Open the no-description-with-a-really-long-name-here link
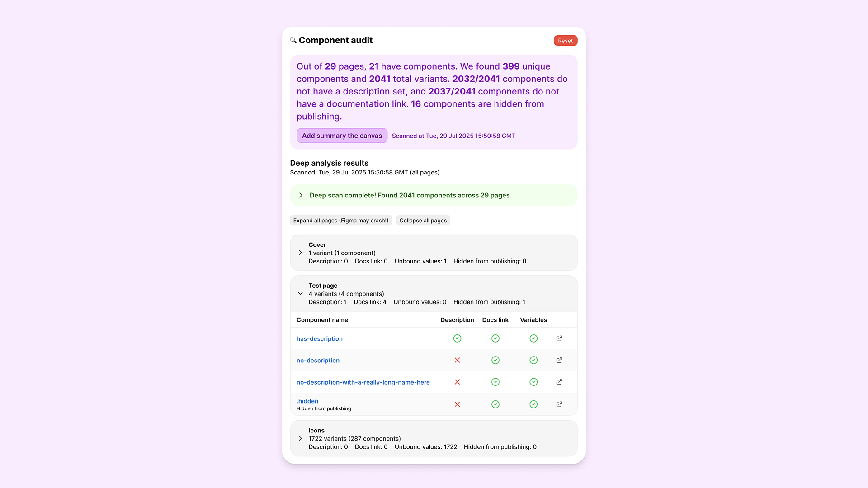Viewport: 868px width, 488px height. pos(363,382)
